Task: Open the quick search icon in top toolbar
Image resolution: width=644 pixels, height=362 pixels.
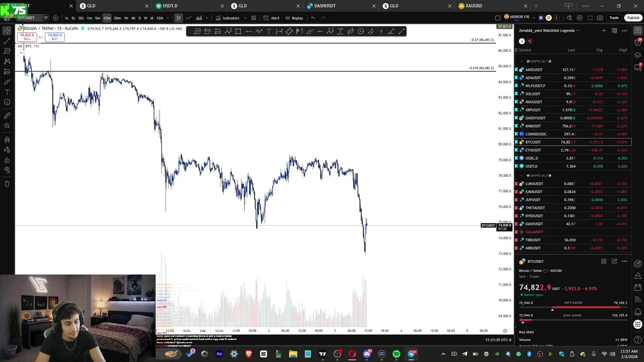Action: (570, 18)
